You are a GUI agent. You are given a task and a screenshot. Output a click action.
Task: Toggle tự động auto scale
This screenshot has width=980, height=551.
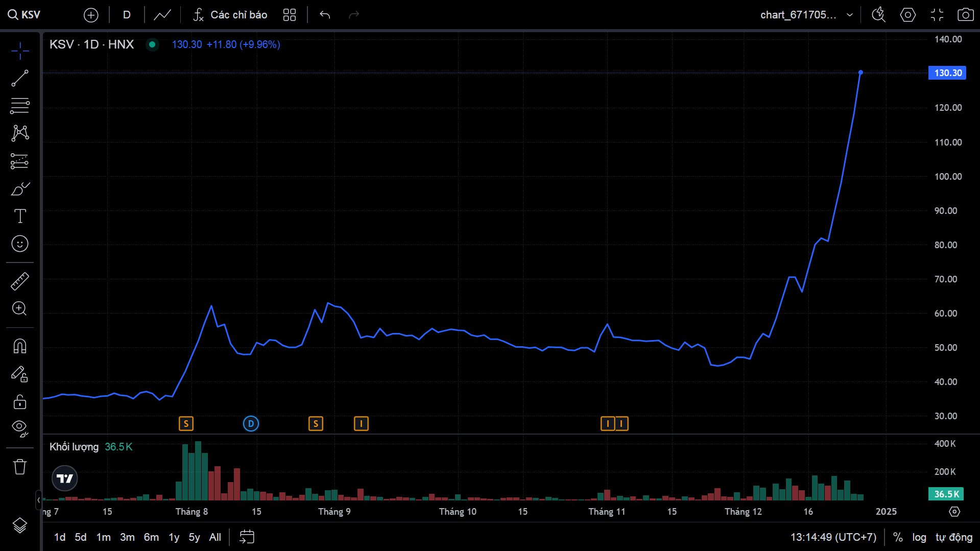954,537
